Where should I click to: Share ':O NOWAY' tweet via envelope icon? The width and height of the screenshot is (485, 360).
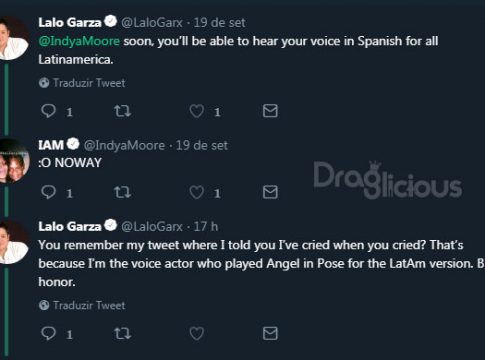pos(270,192)
